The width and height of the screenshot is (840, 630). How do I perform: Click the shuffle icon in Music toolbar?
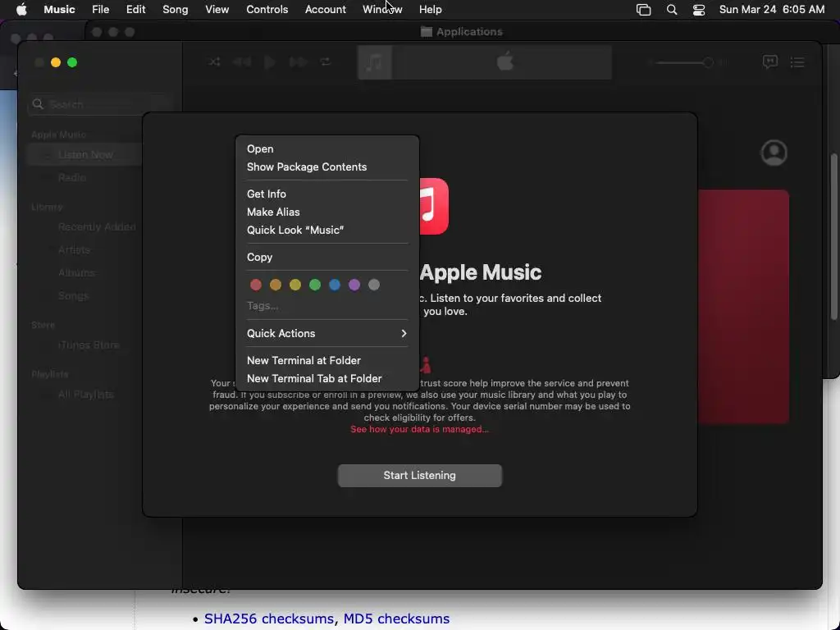(x=214, y=62)
